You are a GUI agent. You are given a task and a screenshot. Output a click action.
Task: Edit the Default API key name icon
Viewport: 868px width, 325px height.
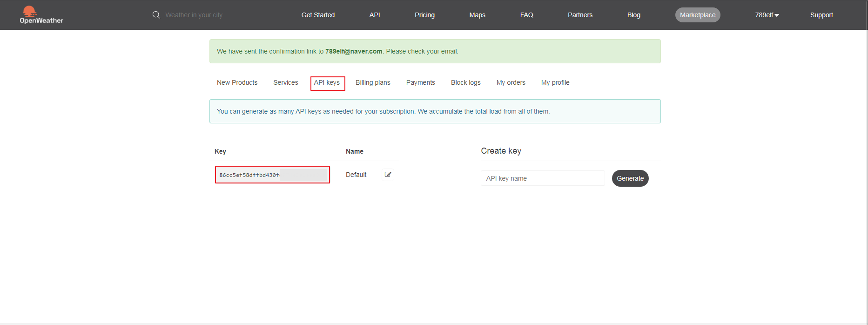point(388,175)
